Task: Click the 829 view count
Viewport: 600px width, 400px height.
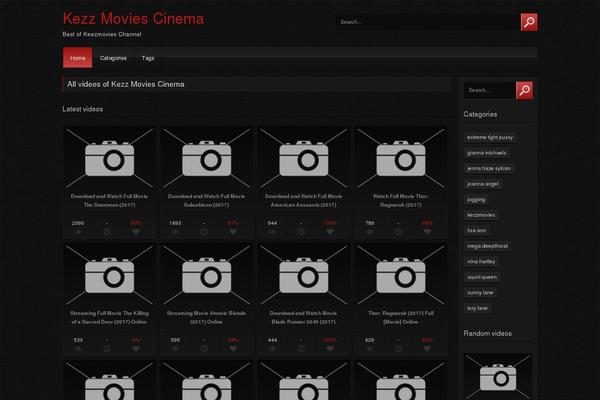Action: click(x=369, y=340)
